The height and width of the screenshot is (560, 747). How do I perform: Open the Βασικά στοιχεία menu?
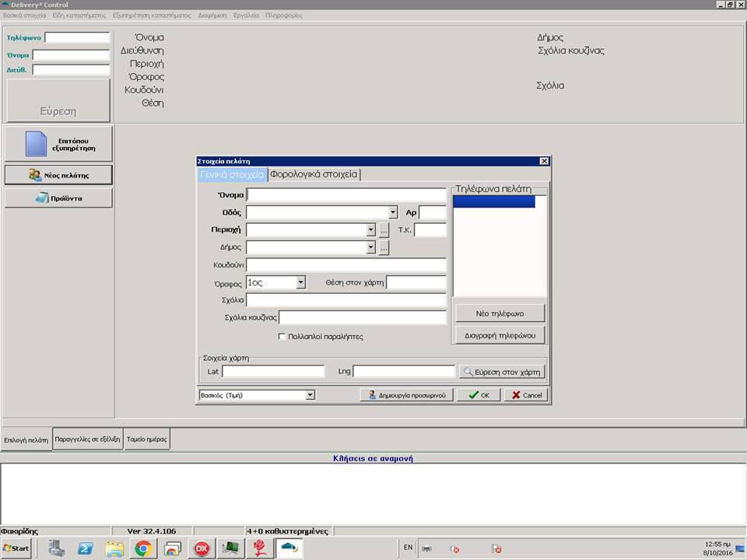tap(24, 16)
